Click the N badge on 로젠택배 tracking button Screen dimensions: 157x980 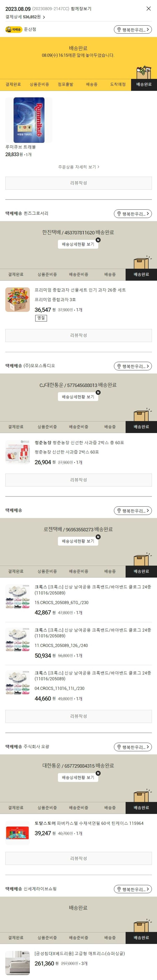point(98,537)
